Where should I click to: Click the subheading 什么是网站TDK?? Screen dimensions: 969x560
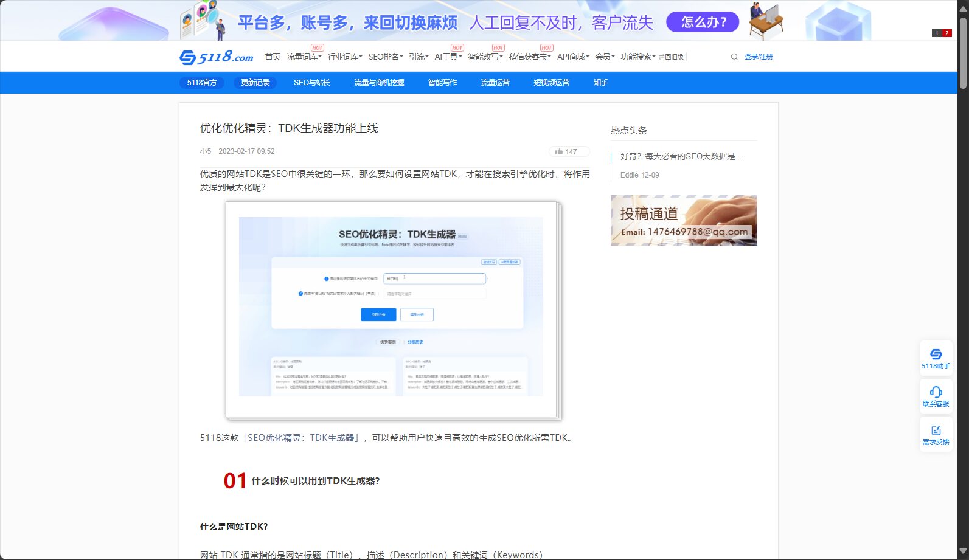tap(234, 527)
